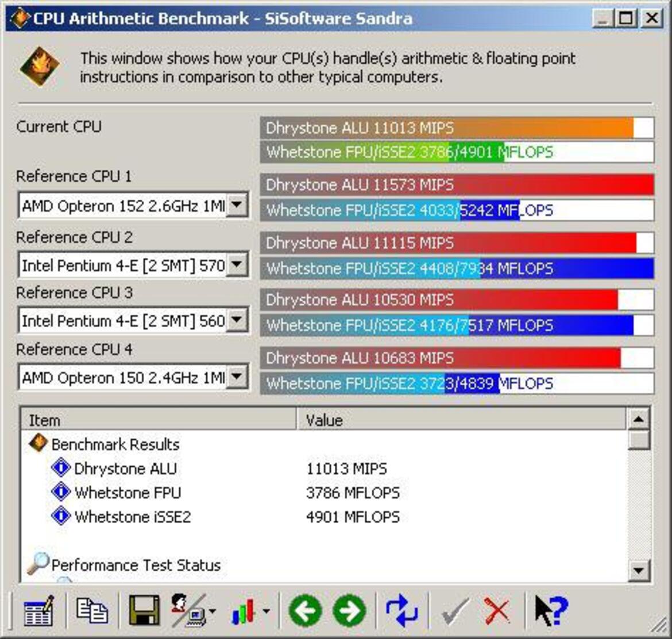Image resolution: width=672 pixels, height=639 pixels.
Task: Select the Dhrystone ALU result row
Action: click(125, 468)
